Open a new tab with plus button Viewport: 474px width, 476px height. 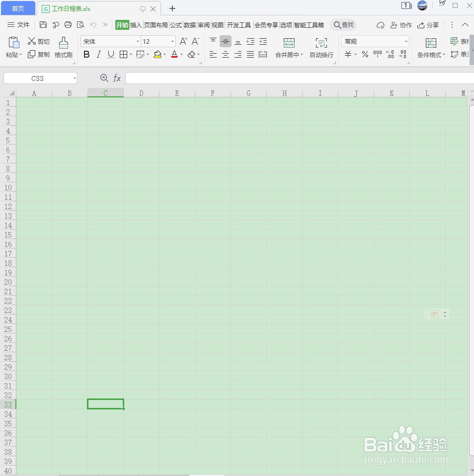(172, 8)
